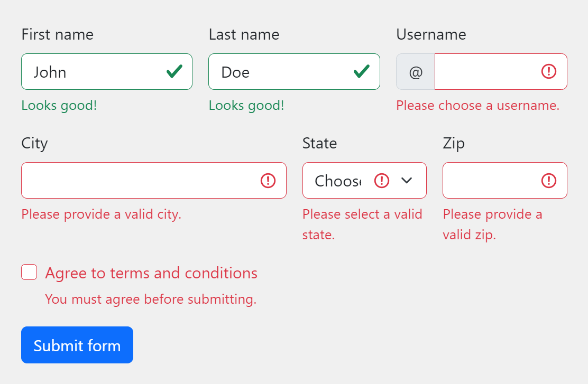Click the error icon in State dropdown

tap(382, 181)
